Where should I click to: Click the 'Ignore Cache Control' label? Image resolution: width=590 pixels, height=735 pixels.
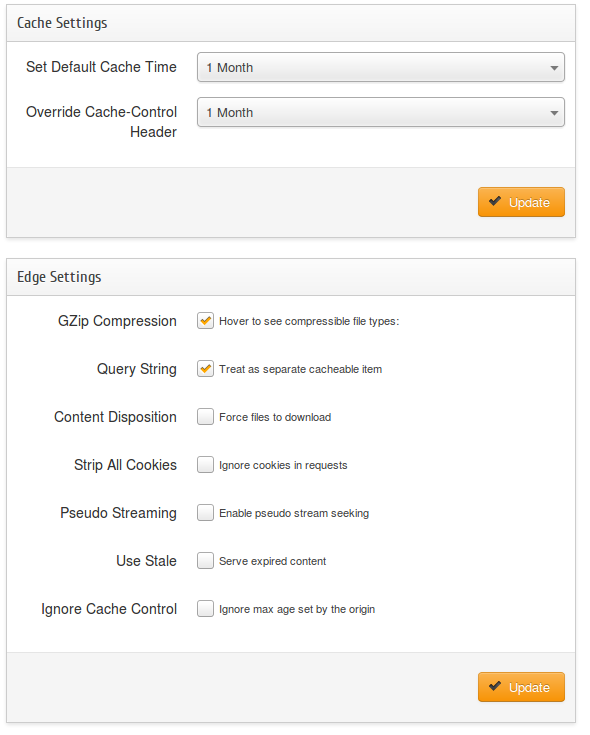pos(109,608)
